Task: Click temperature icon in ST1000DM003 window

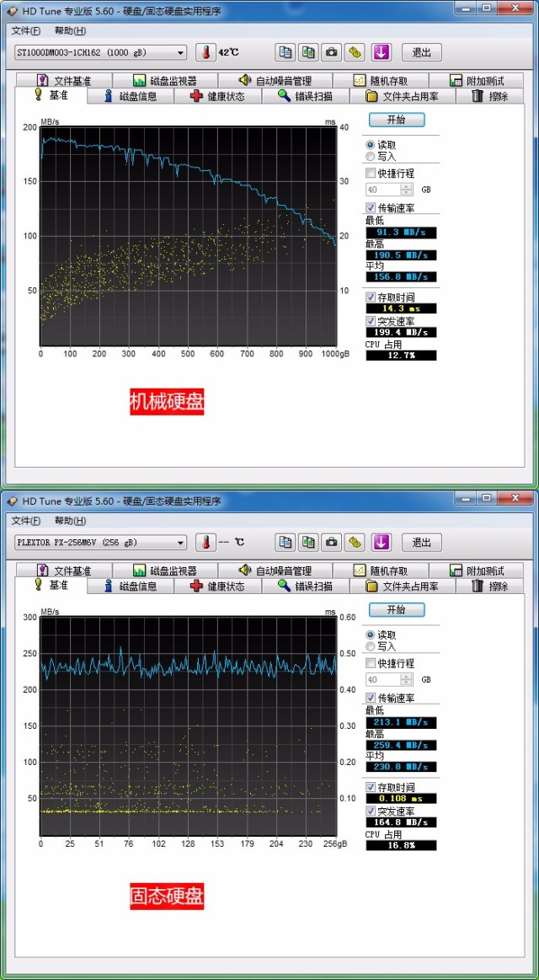Action: (205, 52)
